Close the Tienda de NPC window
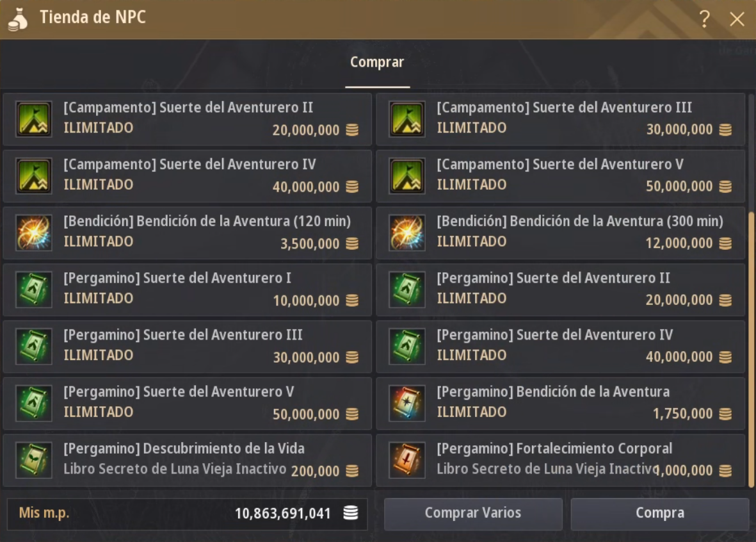756x542 pixels. [x=737, y=19]
